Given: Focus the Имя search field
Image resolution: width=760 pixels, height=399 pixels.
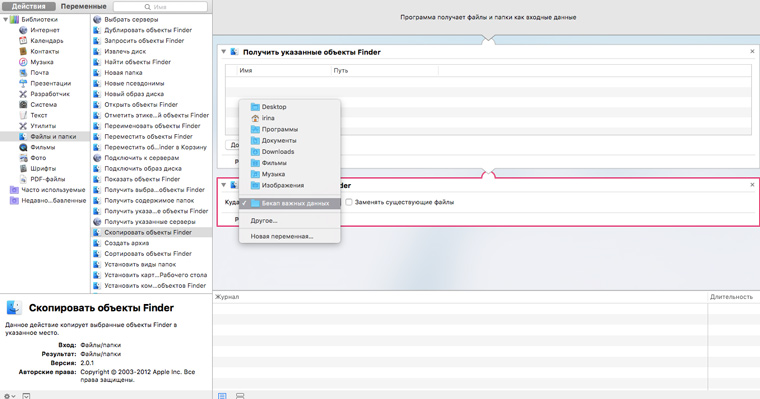Looking at the screenshot, I should tap(160, 7).
